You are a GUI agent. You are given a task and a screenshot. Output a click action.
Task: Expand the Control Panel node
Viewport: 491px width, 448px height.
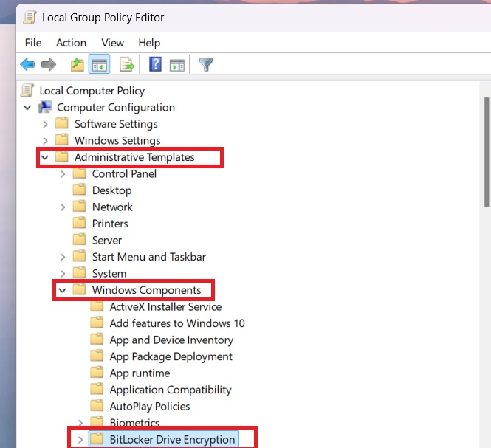pyautogui.click(x=63, y=174)
